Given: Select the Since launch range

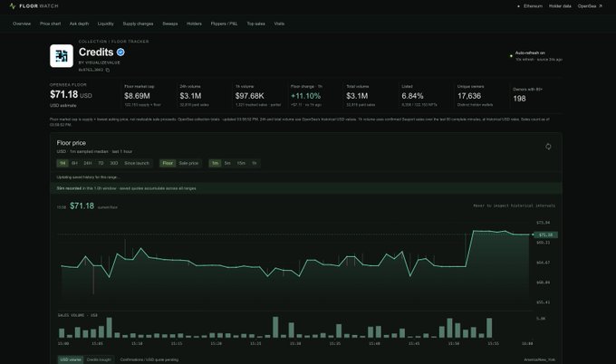Looking at the screenshot, I should (x=137, y=163).
